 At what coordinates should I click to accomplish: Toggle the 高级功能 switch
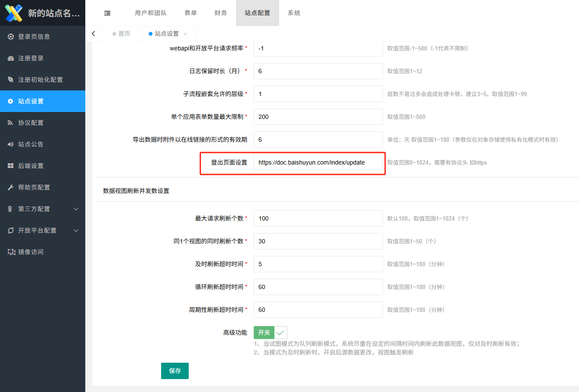pos(270,333)
